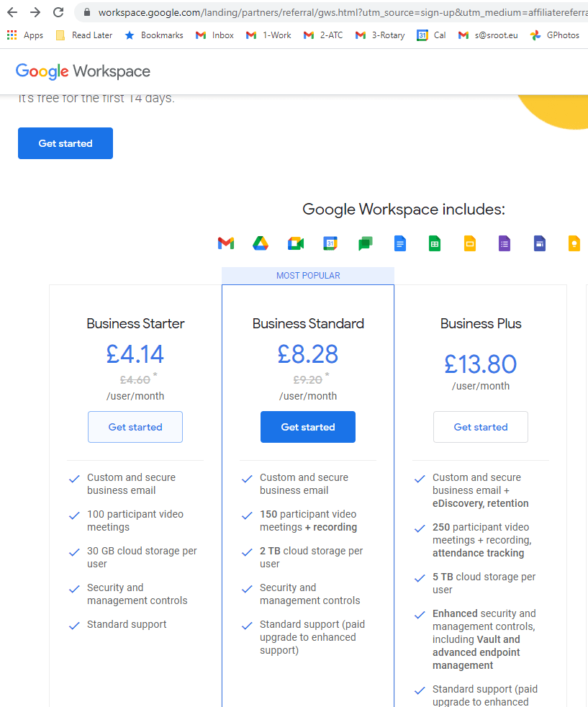Click the MOST POPULAR banner
588x707 pixels.
tap(308, 276)
